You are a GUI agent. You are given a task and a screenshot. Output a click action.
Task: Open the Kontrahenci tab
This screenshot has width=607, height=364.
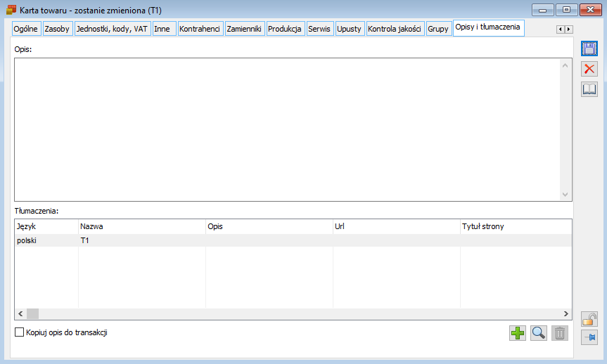200,29
